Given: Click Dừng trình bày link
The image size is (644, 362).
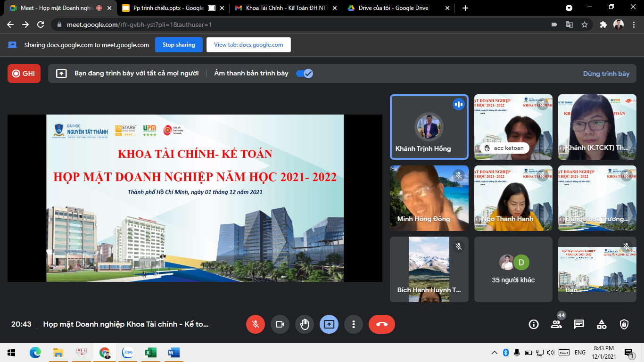Looking at the screenshot, I should (x=606, y=74).
